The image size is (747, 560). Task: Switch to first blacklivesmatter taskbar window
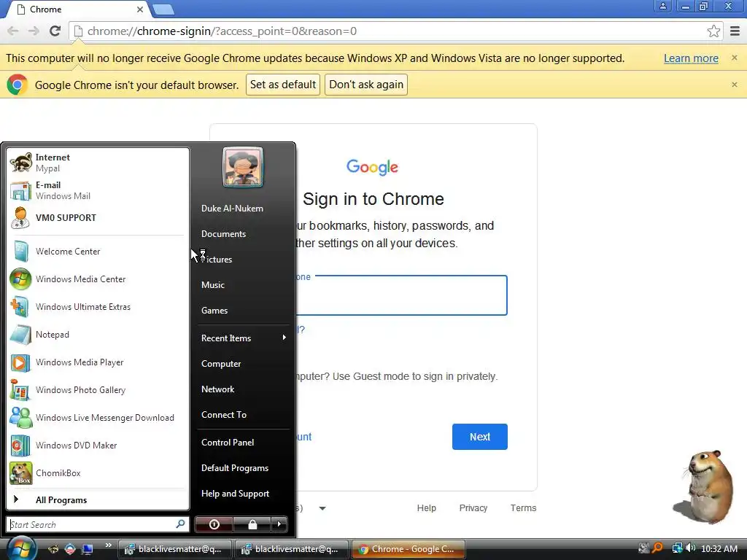pos(174,549)
